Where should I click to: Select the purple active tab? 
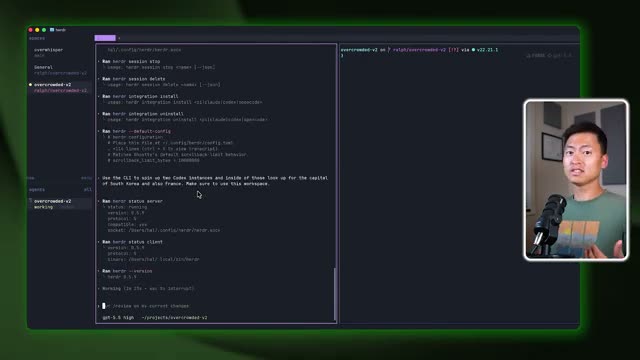105,38
